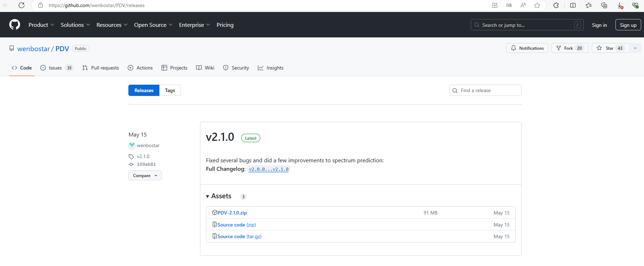Click the PDV-2.1.0.zip package icon
This screenshot has width=644, height=266.
(214, 212)
